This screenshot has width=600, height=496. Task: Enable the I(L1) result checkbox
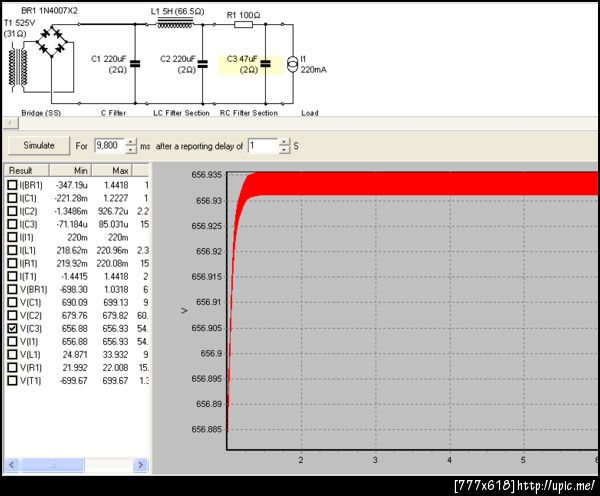tap(13, 250)
